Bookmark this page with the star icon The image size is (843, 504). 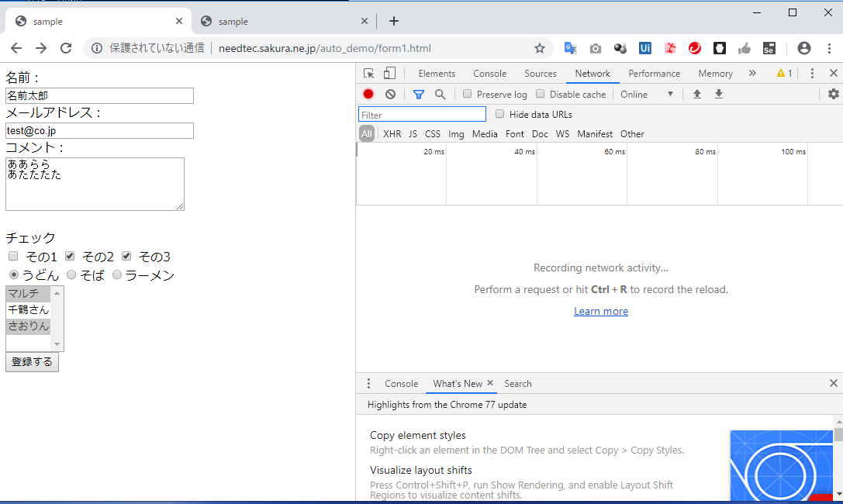click(539, 48)
